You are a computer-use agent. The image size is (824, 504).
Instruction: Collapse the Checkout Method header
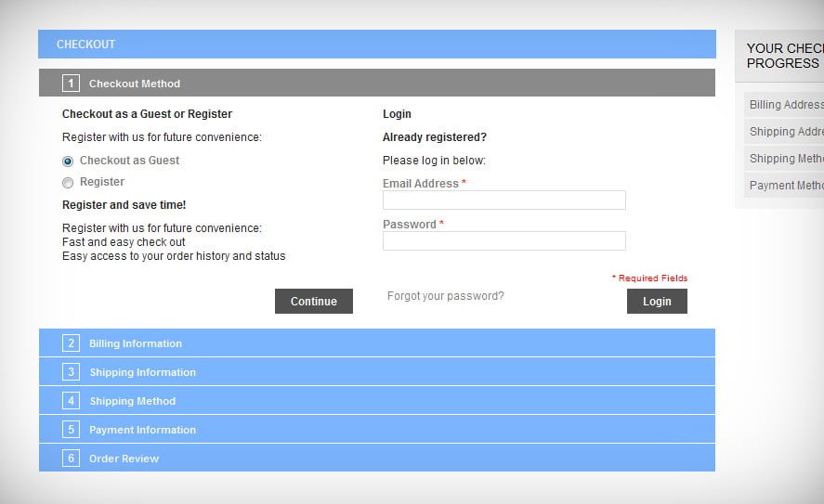pos(135,84)
